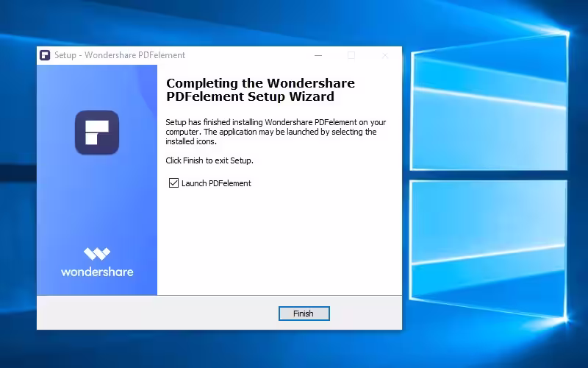Close the Setup window
Image resolution: width=588 pixels, height=368 pixels.
click(x=384, y=55)
